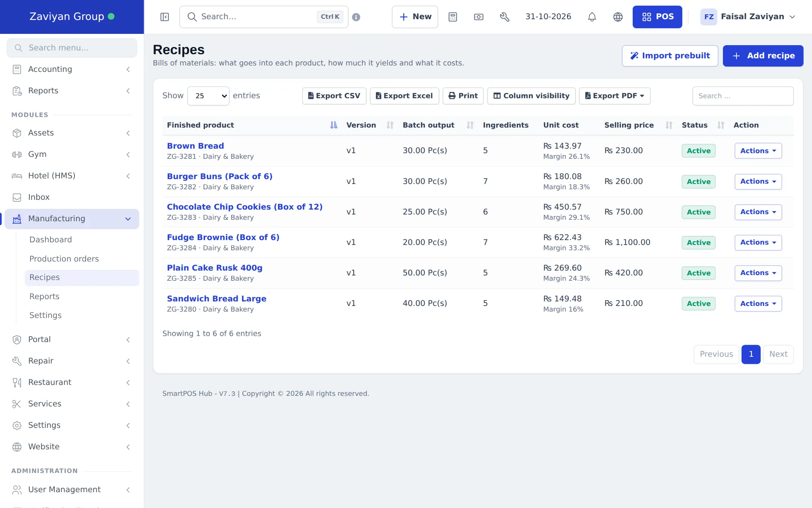Open the wrench tools icon in the top bar
Viewport: 812px width, 508px height.
pyautogui.click(x=504, y=17)
